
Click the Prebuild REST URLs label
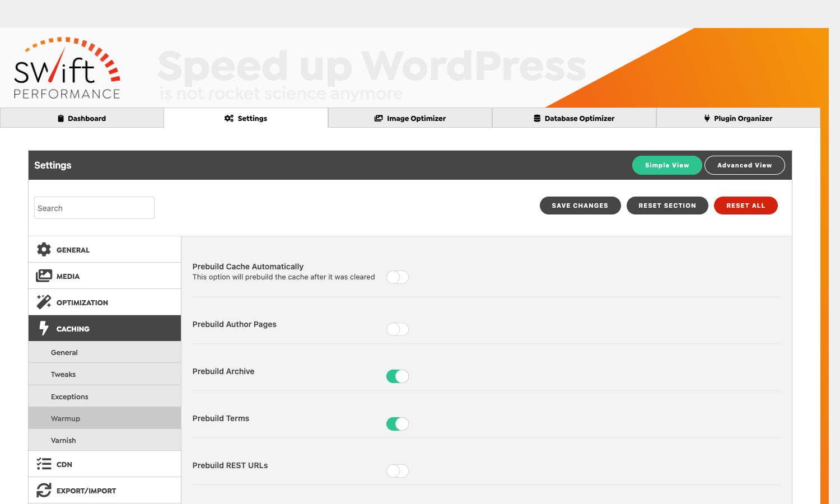tap(230, 465)
